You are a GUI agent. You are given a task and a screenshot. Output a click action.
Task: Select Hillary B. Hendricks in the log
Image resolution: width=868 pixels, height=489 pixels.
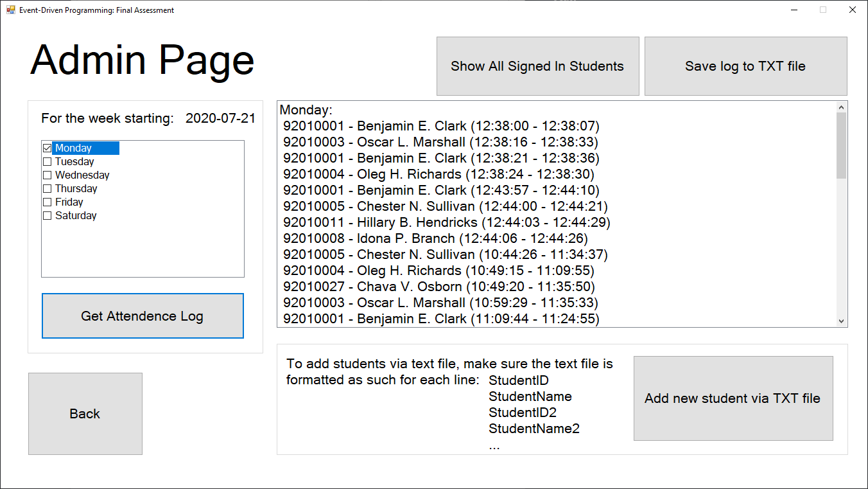pyautogui.click(x=446, y=222)
